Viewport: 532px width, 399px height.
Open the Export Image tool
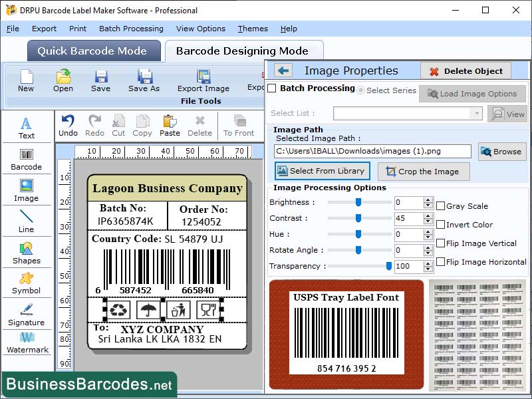click(x=203, y=81)
